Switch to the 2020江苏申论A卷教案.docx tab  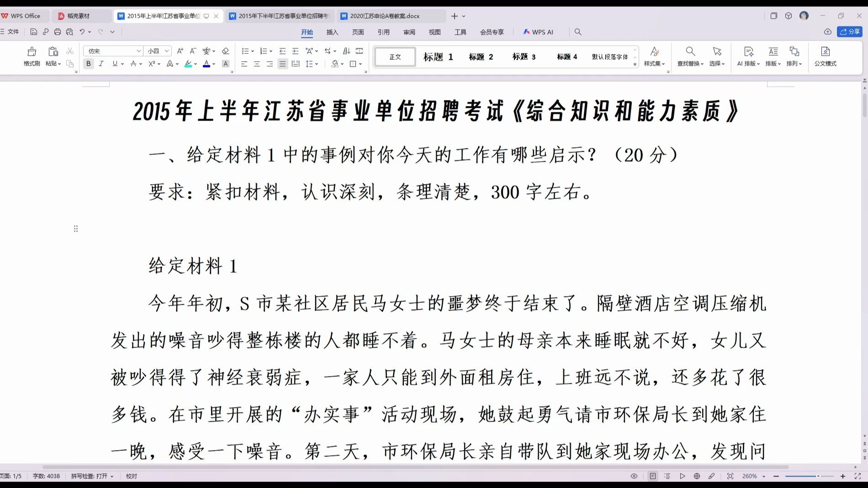(x=392, y=16)
